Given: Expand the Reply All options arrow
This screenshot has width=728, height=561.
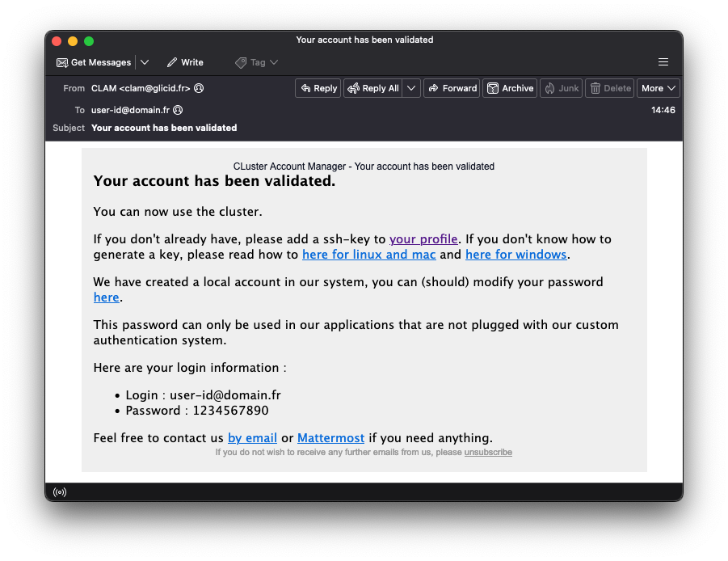Looking at the screenshot, I should point(411,88).
